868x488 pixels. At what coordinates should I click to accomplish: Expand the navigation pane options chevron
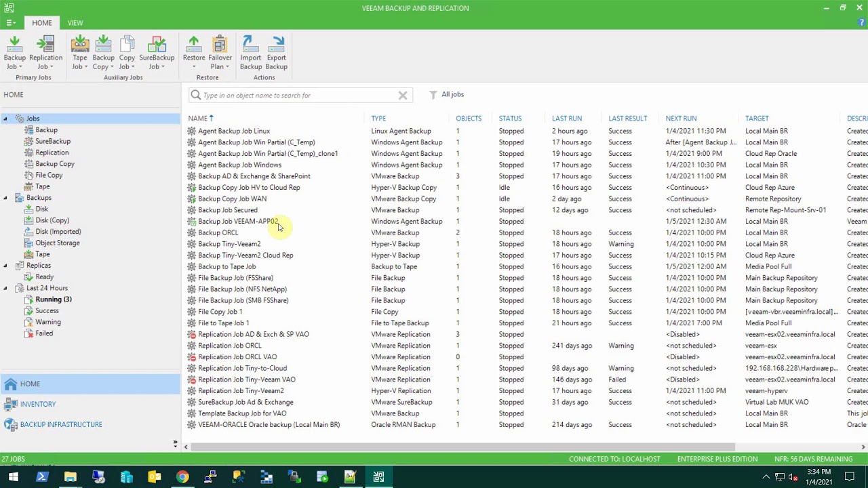[175, 444]
